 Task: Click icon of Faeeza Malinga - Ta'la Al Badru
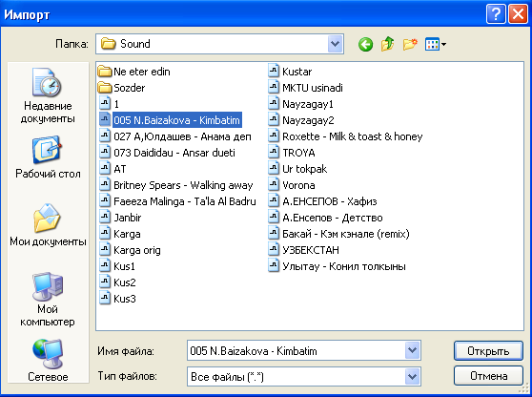[x=105, y=201]
